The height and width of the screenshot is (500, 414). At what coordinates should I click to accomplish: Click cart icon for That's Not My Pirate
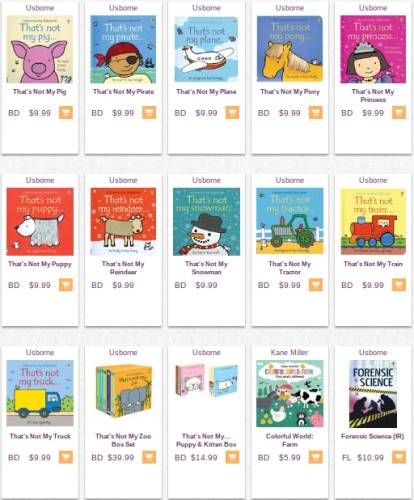[x=149, y=113]
